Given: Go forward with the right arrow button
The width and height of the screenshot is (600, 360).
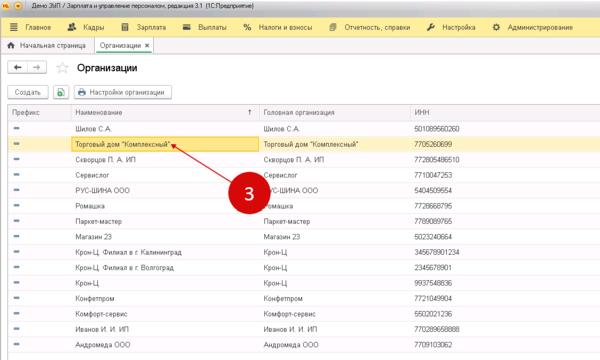Looking at the screenshot, I should 37,68.
